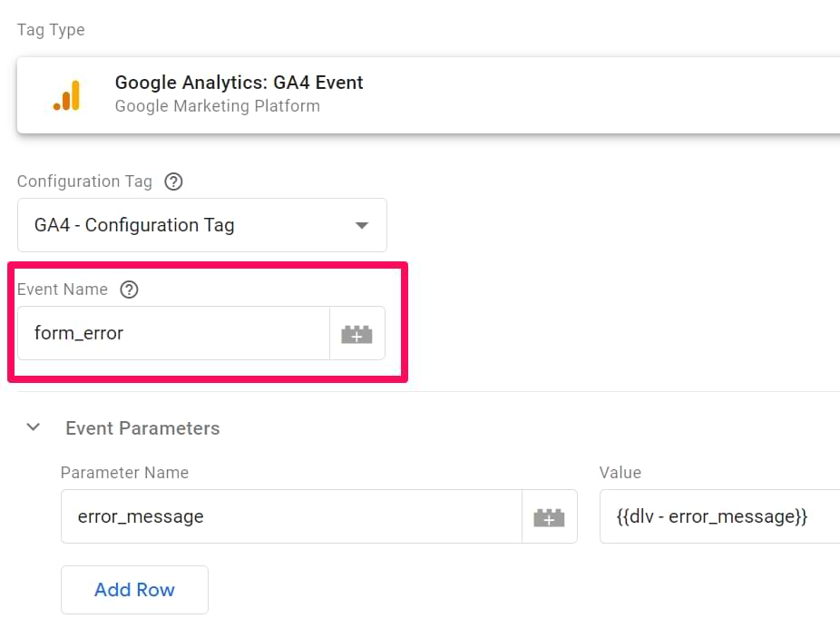This screenshot has width=840, height=638.
Task: Click variable picker icon beside error_message parameter
Action: (549, 517)
